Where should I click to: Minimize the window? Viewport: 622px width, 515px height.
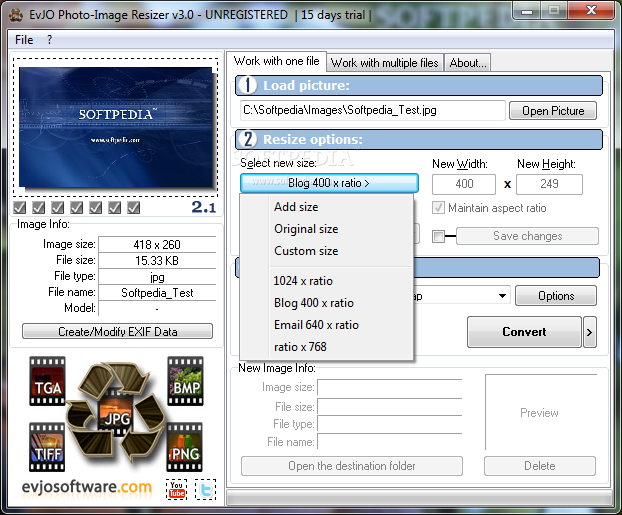point(527,11)
